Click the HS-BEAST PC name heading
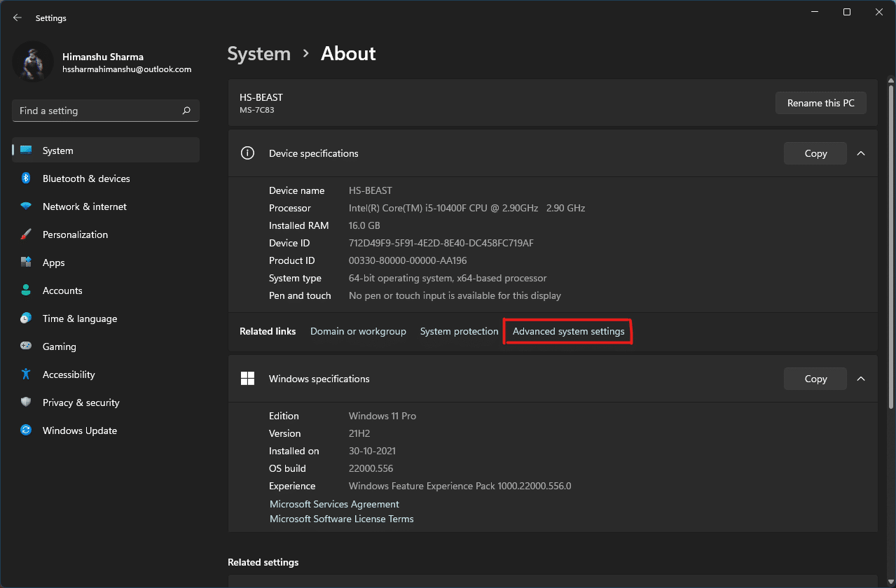 tap(261, 97)
